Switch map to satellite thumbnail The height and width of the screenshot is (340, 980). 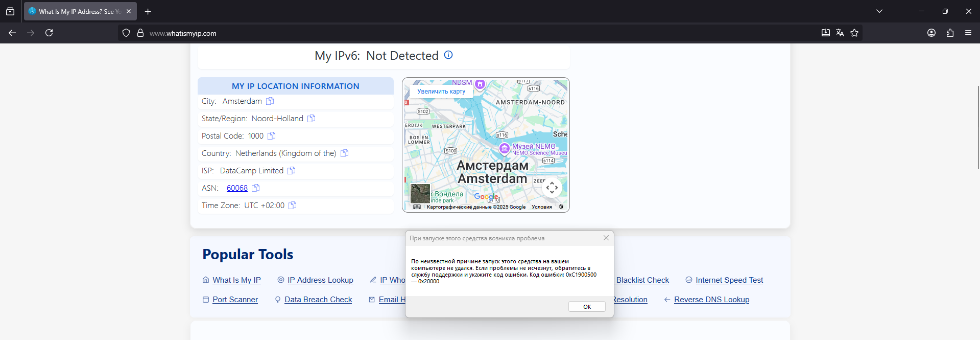tap(420, 193)
